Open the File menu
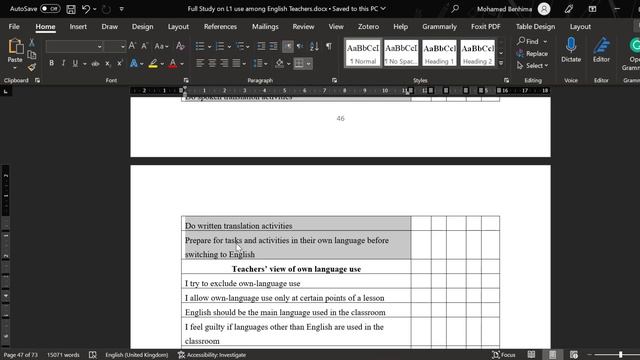The image size is (640, 360). tap(14, 27)
